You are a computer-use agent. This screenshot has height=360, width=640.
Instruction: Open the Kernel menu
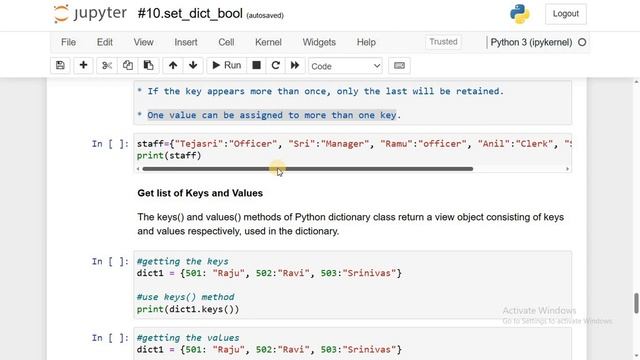coord(268,42)
